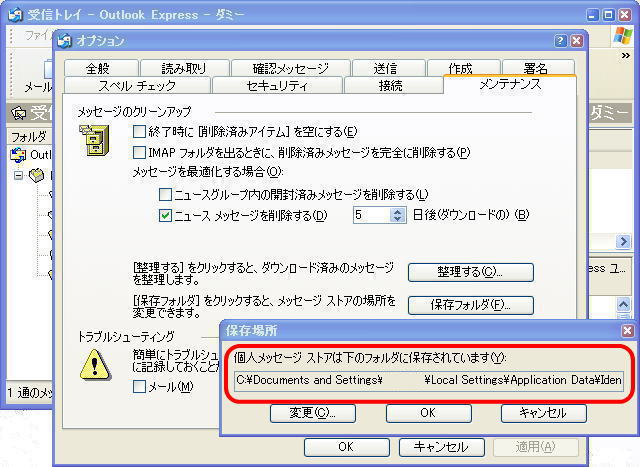Image resolution: width=640 pixels, height=467 pixels.
Task: Click the help ? button in オプション title bar
Action: 560,40
